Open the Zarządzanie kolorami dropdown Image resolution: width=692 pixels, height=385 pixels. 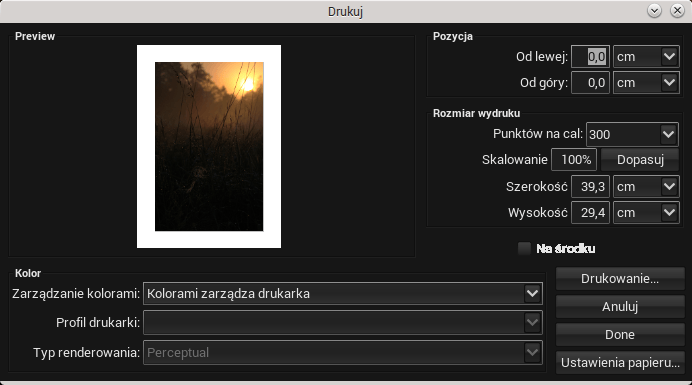[342, 294]
